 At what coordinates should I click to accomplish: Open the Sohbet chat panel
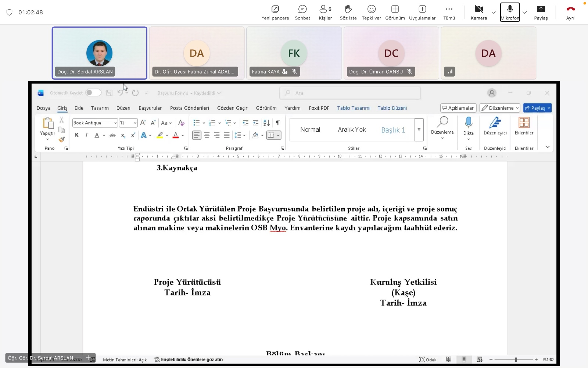[x=302, y=12]
